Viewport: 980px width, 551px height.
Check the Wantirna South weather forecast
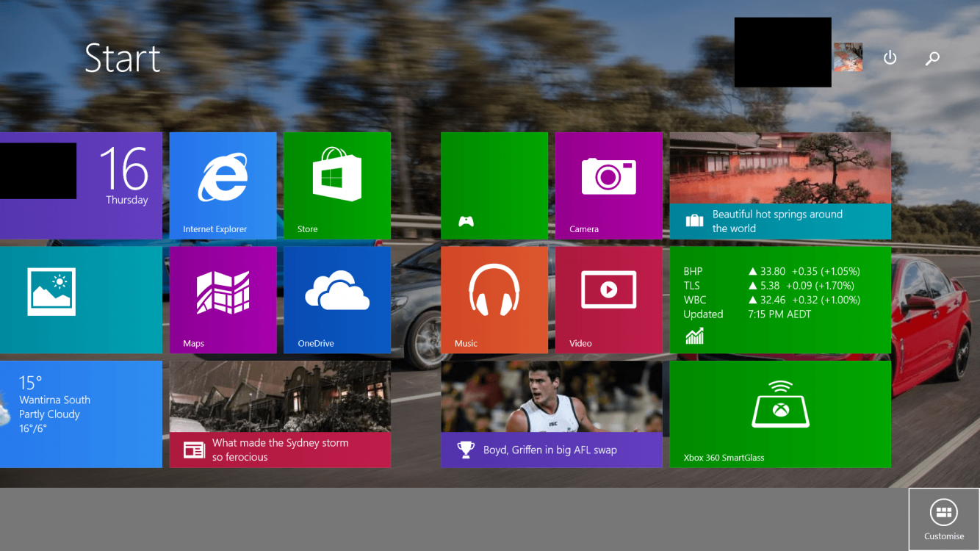pyautogui.click(x=81, y=414)
